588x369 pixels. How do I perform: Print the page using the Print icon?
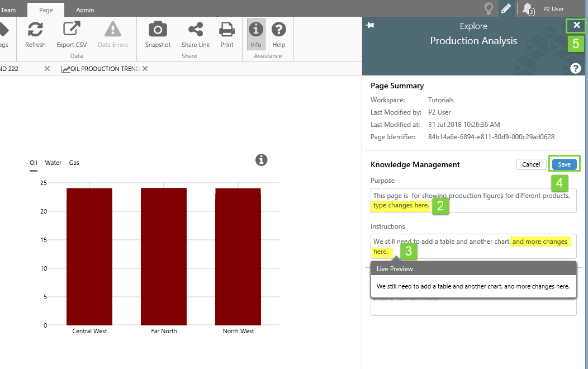point(227,30)
